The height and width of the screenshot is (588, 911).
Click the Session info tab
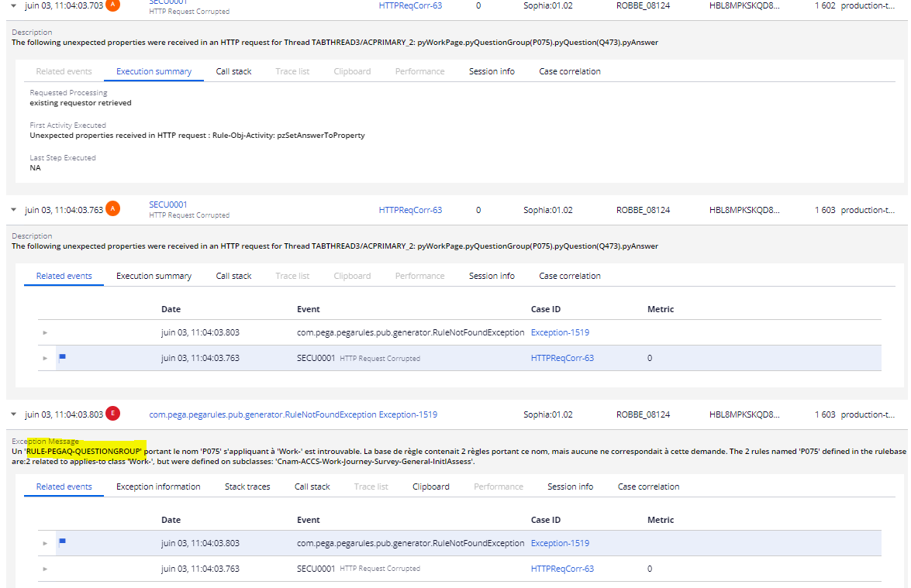(x=570, y=486)
